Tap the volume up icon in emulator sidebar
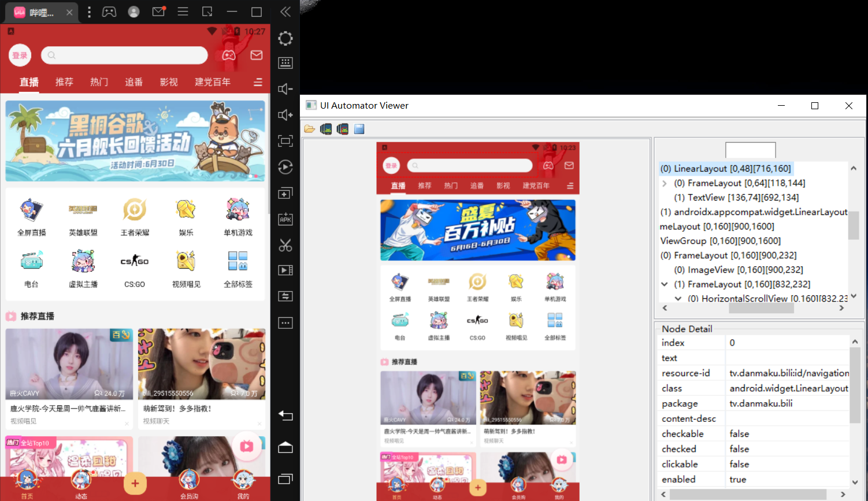 (285, 115)
